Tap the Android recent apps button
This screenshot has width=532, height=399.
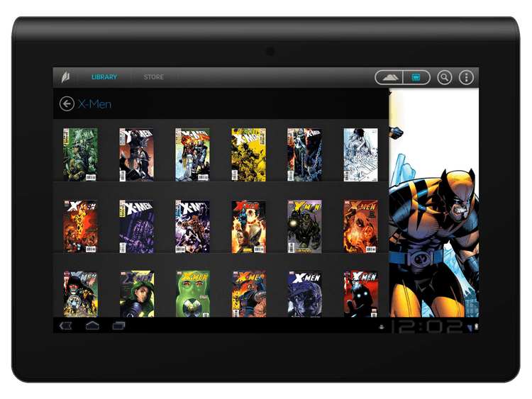click(x=118, y=326)
